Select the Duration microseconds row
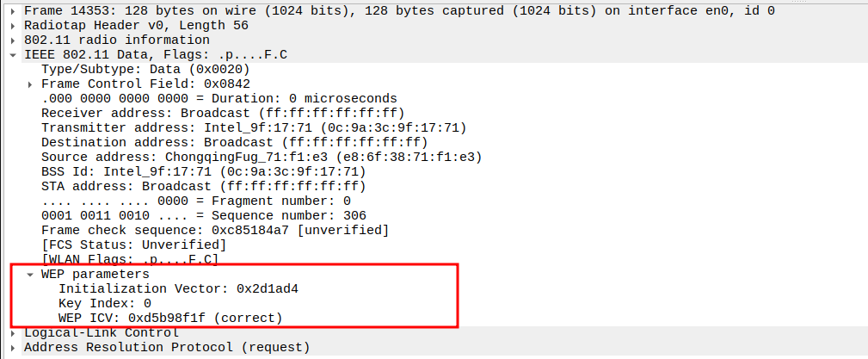Image resolution: width=868 pixels, height=359 pixels. pyautogui.click(x=219, y=99)
